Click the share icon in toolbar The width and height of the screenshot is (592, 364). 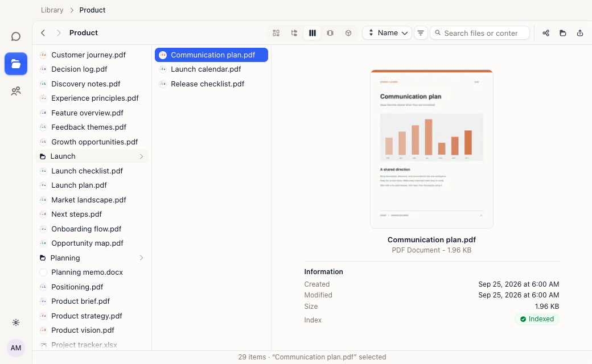[546, 33]
